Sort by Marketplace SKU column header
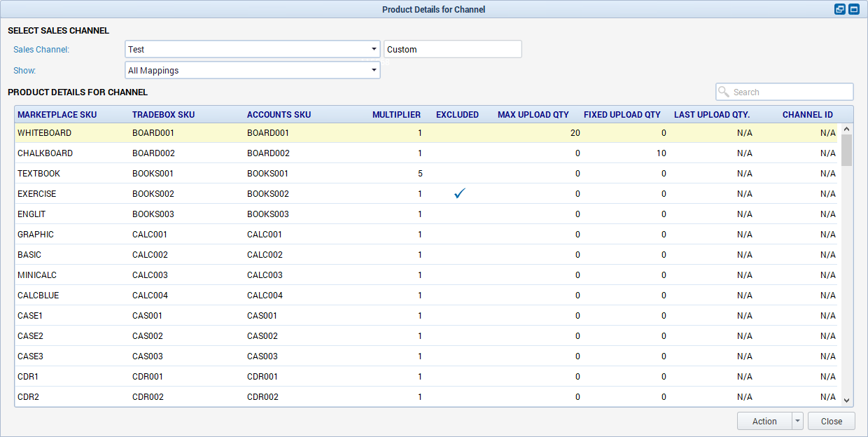The width and height of the screenshot is (868, 437). pyautogui.click(x=57, y=115)
